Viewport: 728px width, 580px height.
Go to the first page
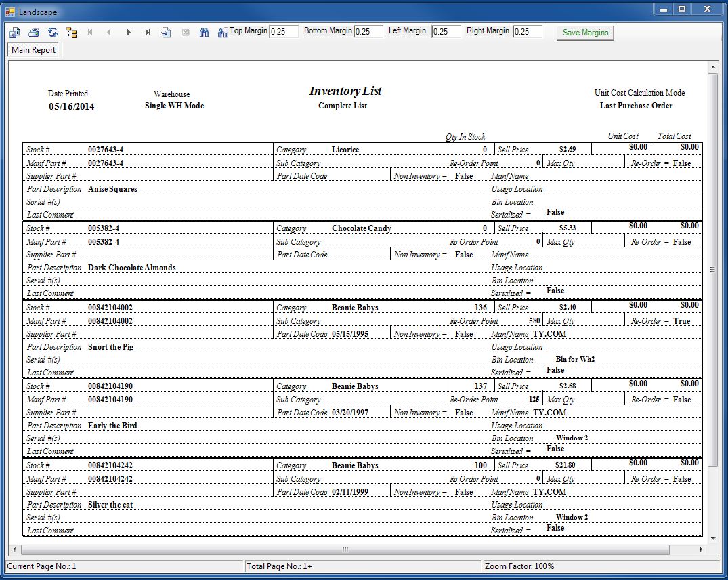(90, 33)
